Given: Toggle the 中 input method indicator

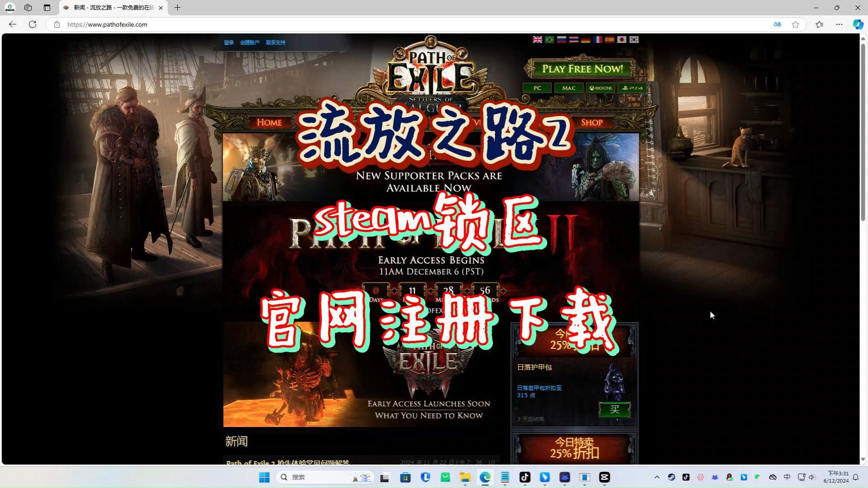Looking at the screenshot, I should click(787, 477).
